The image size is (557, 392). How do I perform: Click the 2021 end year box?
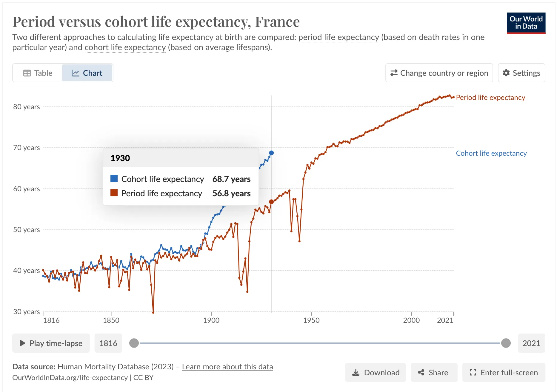click(531, 343)
